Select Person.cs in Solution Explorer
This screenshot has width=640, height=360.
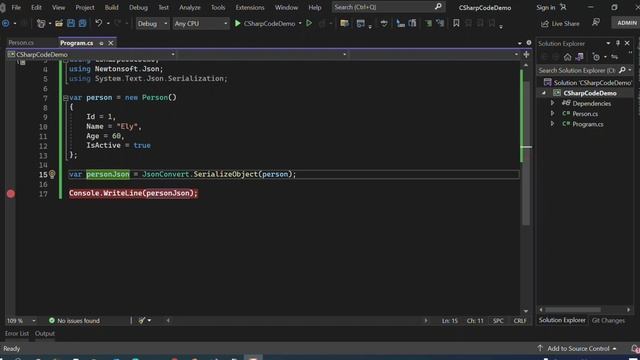[584, 114]
